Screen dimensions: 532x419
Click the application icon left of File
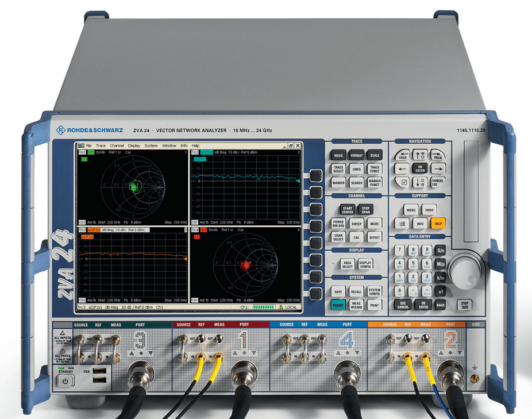[82, 145]
